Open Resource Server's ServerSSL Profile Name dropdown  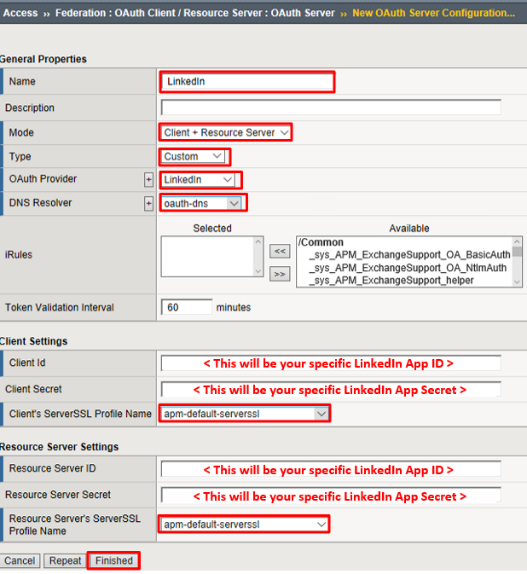(245, 524)
